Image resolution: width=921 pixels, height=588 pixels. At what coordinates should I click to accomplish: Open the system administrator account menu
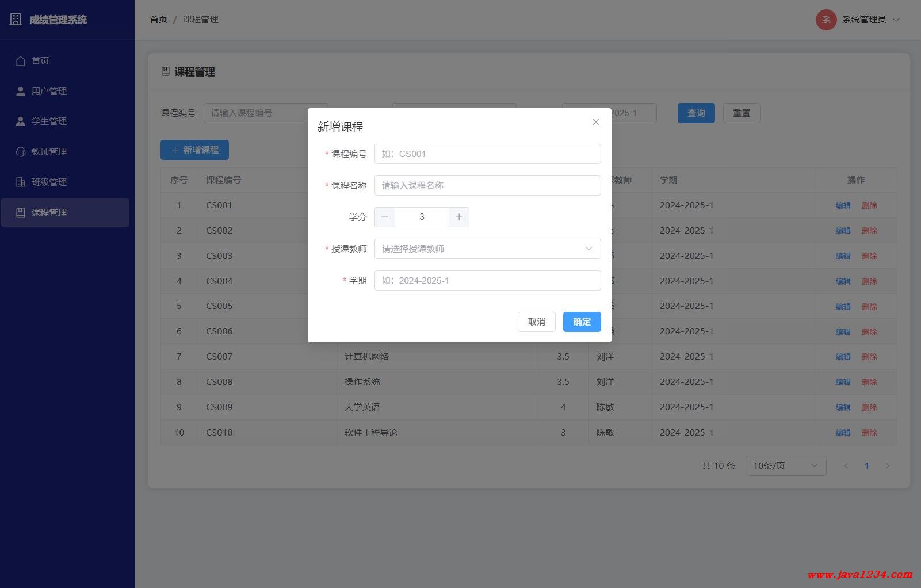[864, 20]
